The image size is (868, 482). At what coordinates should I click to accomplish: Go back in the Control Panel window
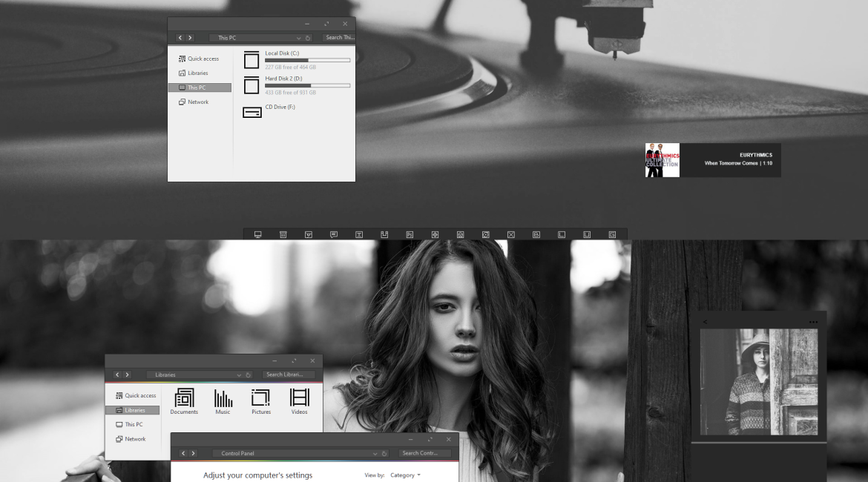(x=183, y=453)
